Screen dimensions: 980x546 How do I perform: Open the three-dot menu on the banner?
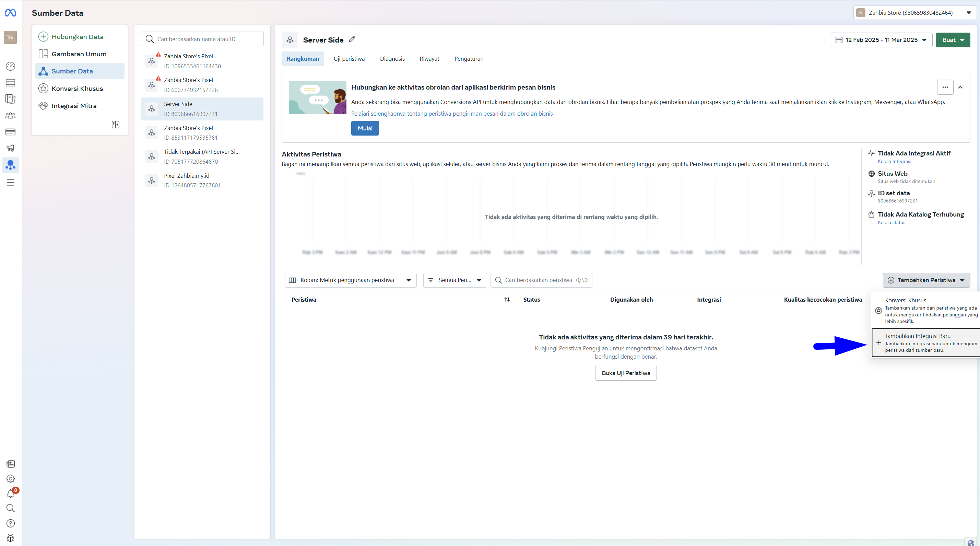click(x=945, y=87)
